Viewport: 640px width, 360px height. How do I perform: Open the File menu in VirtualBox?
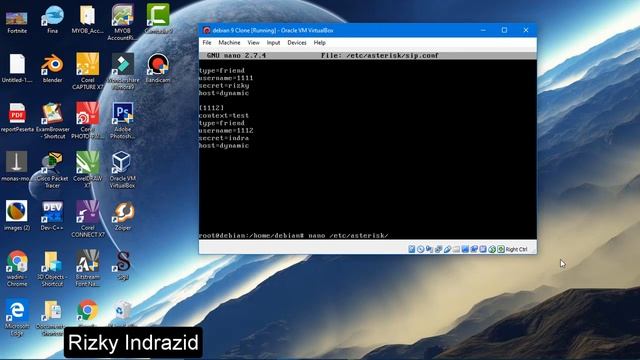coord(207,42)
